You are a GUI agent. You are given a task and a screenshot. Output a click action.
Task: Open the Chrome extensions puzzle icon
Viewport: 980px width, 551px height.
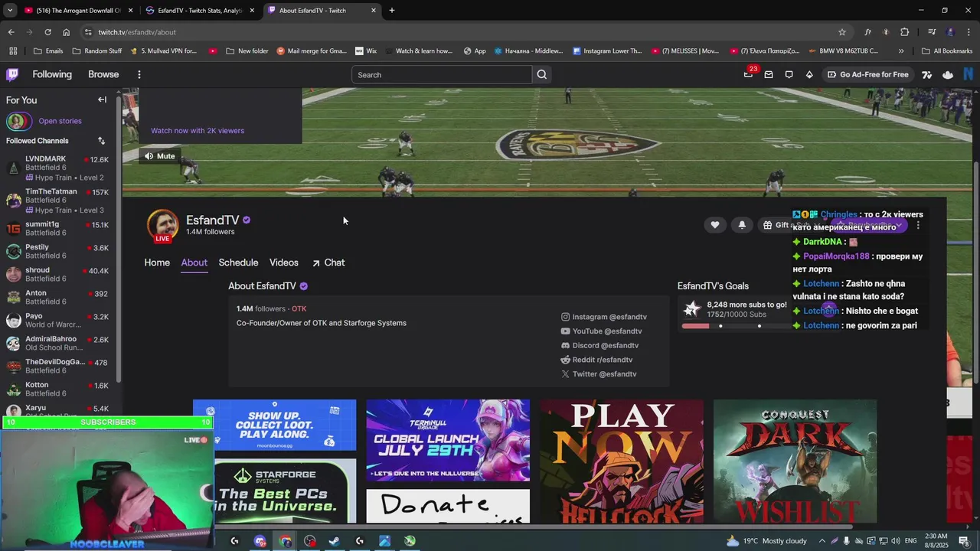(905, 32)
